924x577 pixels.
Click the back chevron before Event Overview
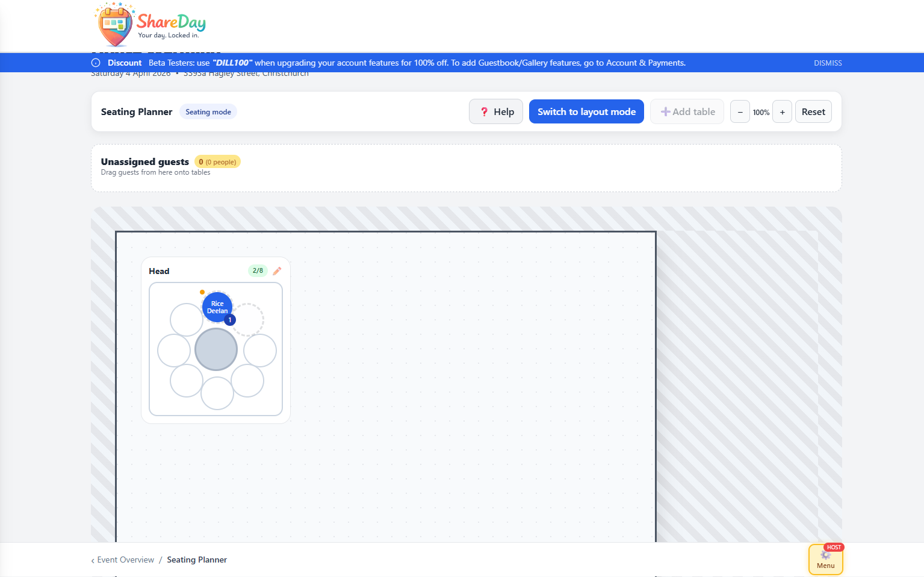(92, 560)
